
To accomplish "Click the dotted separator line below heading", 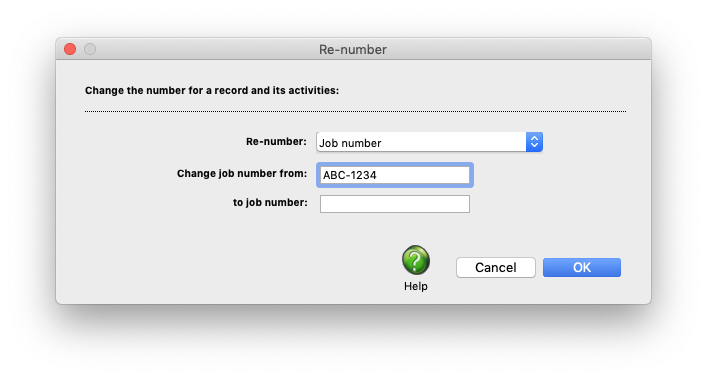I will [x=355, y=111].
